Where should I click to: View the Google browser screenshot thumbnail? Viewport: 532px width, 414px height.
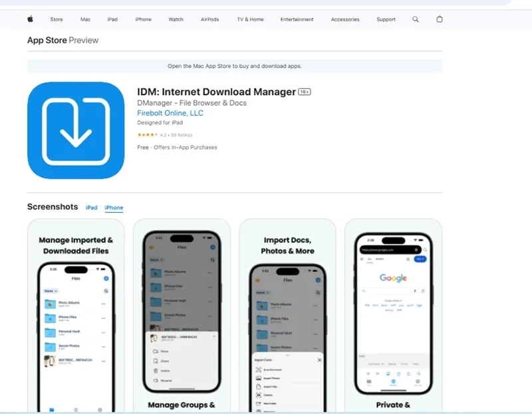tap(393, 316)
